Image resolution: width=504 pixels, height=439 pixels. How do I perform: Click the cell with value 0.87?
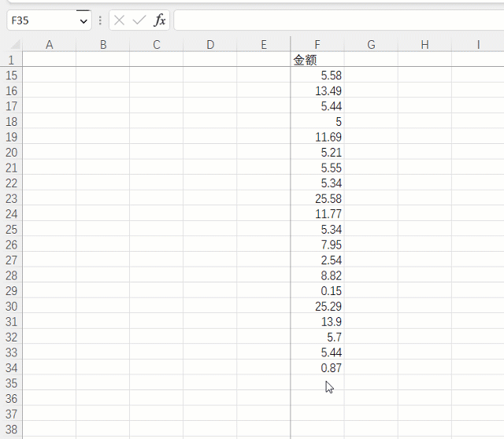click(317, 367)
